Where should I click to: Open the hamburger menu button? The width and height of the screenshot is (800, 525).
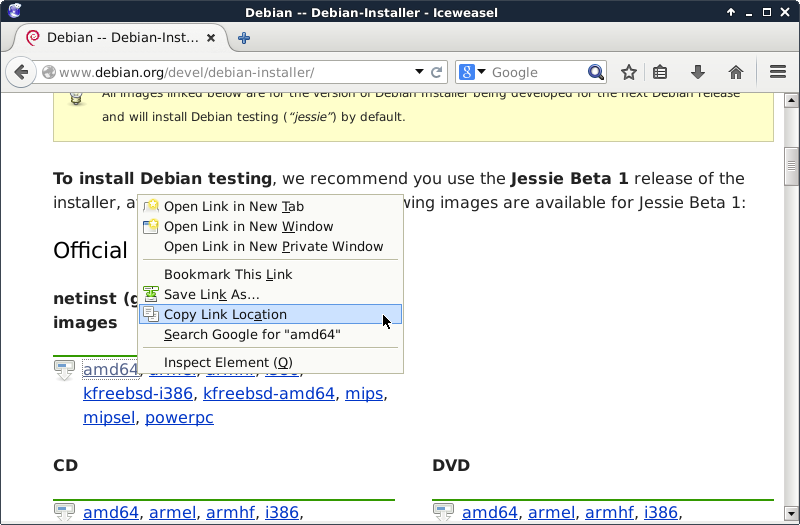click(779, 72)
